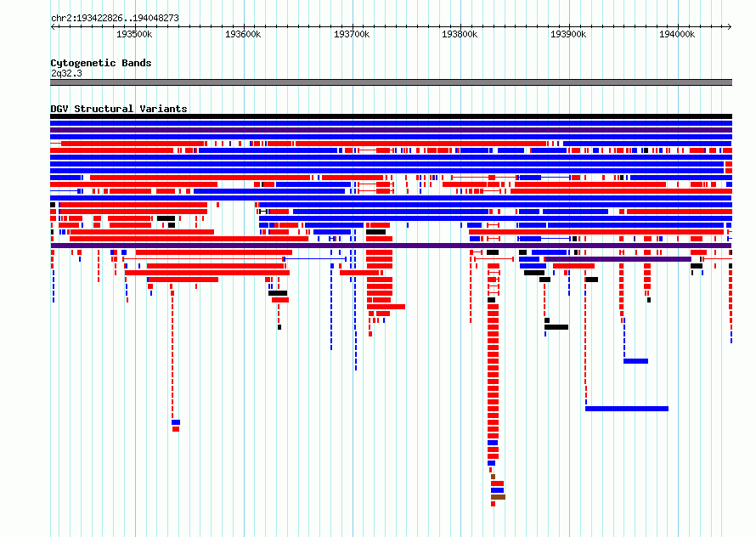The width and height of the screenshot is (756, 537).
Task: Select the Cytogenetic Bands track title
Action: [101, 63]
